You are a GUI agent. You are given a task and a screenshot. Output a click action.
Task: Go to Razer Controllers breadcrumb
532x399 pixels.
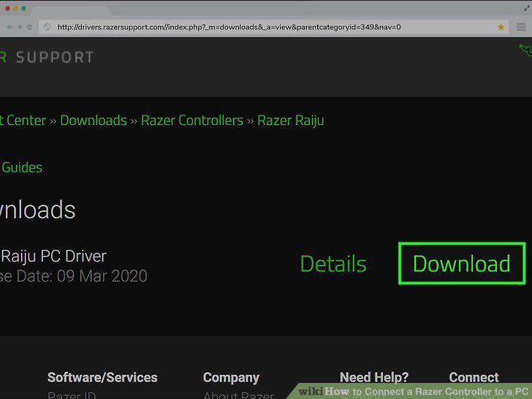(192, 121)
